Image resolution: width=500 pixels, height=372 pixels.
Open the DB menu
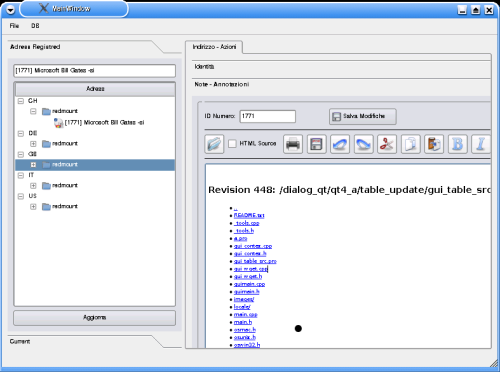(35, 26)
